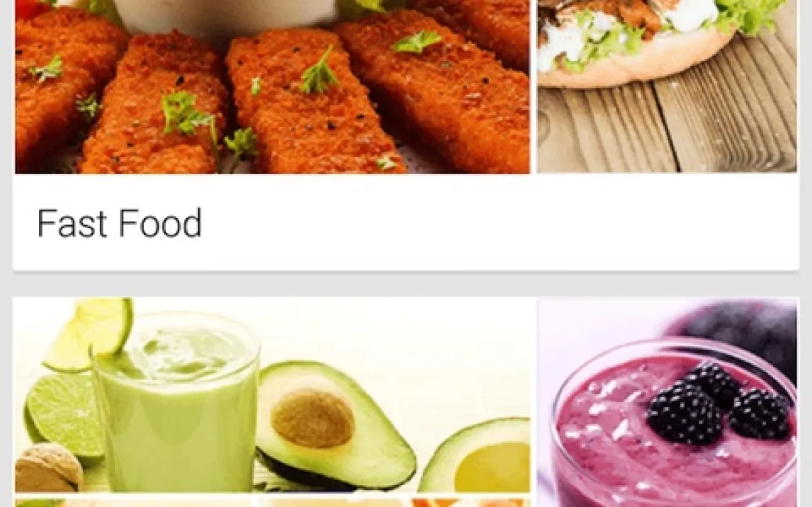
Task: Open the partially visible thumbnail under avocado image
Action: (135, 503)
